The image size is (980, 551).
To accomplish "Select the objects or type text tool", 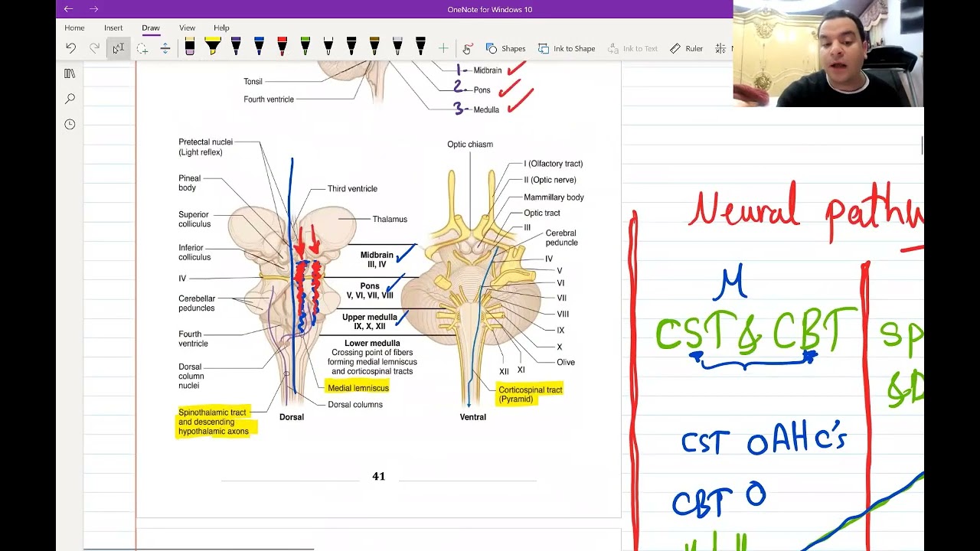I will click(x=118, y=48).
